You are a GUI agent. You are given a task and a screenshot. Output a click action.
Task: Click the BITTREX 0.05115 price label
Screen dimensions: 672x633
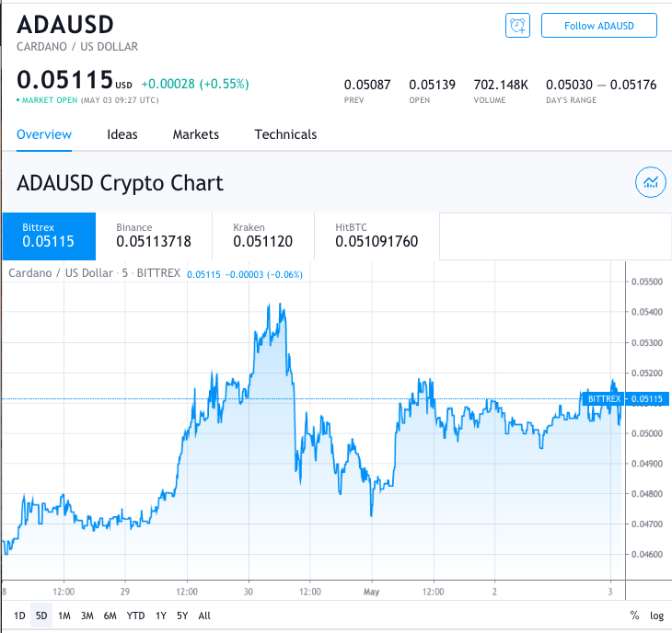tap(625, 398)
